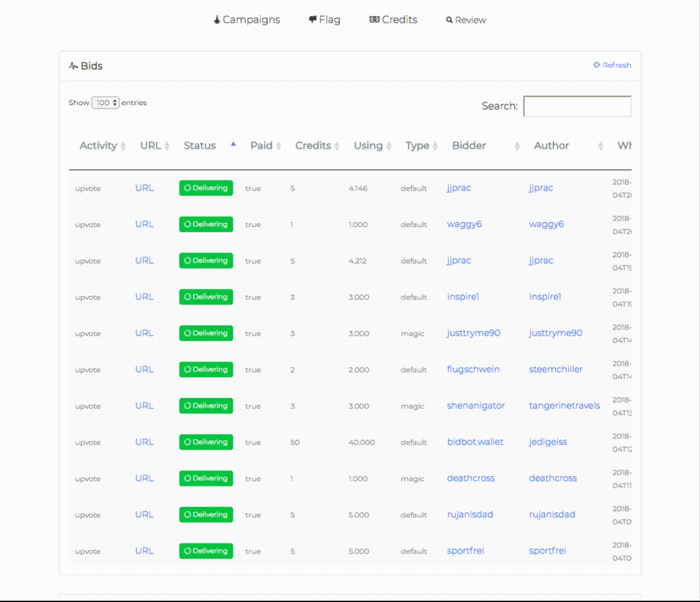The height and width of the screenshot is (602, 700).
Task: Sort by Author column sort arrows
Action: (x=601, y=146)
